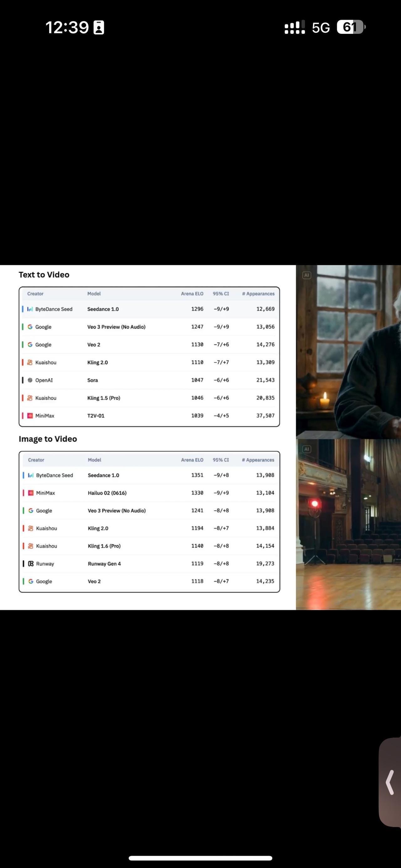Click Kuaishou logo in Text to Video Kling 2.0 row
401x868 pixels.
click(x=30, y=363)
